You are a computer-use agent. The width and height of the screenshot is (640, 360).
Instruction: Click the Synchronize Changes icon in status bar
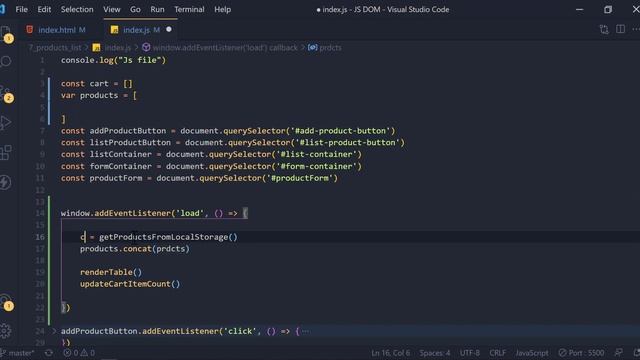click(x=49, y=353)
